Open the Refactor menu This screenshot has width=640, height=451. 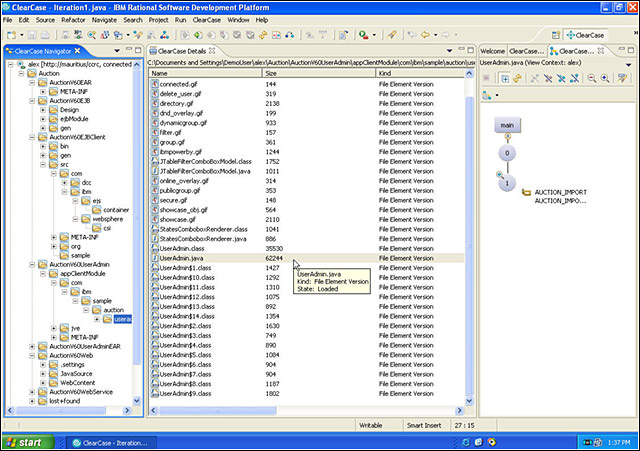tap(73, 20)
